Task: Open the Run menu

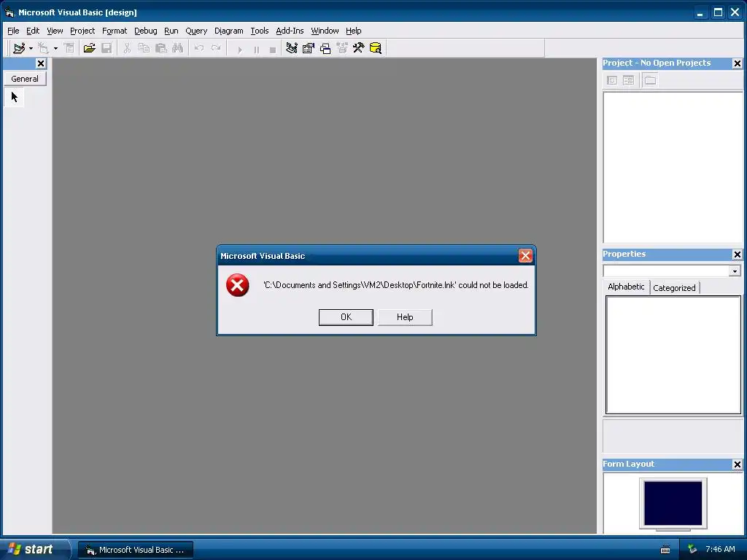Action: point(171,31)
